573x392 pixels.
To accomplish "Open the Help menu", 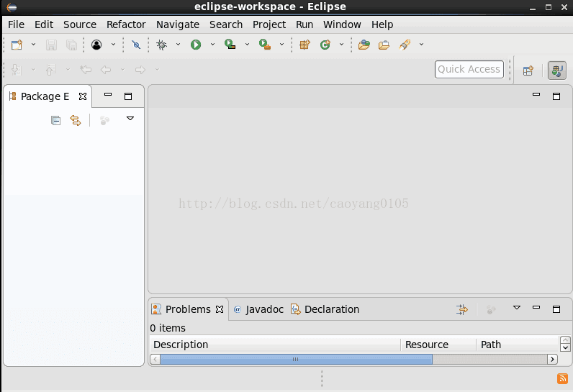I will point(382,24).
